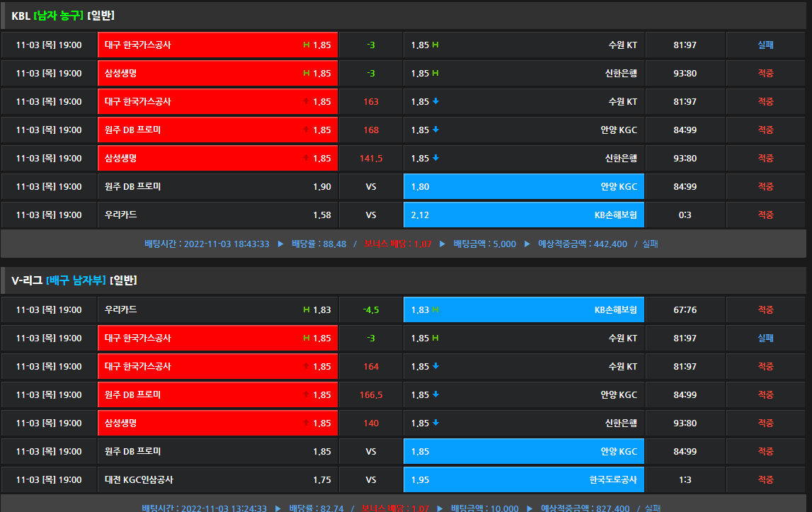Viewport: 812px width, 512px height.
Task: Click blue down arrow in the 141.5 row
Action: pyautogui.click(x=436, y=159)
